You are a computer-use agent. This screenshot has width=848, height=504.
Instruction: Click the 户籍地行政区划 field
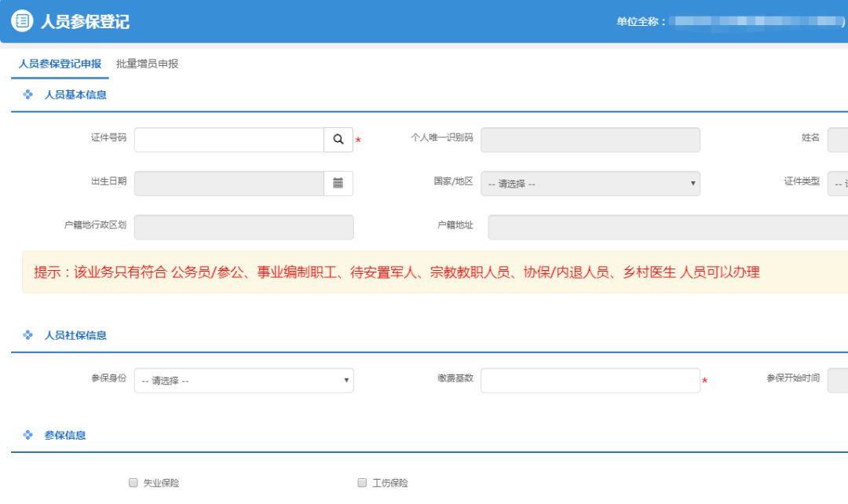click(243, 227)
